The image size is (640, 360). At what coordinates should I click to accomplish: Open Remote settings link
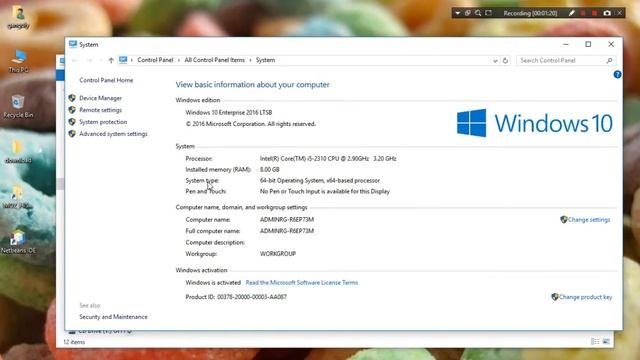point(100,110)
